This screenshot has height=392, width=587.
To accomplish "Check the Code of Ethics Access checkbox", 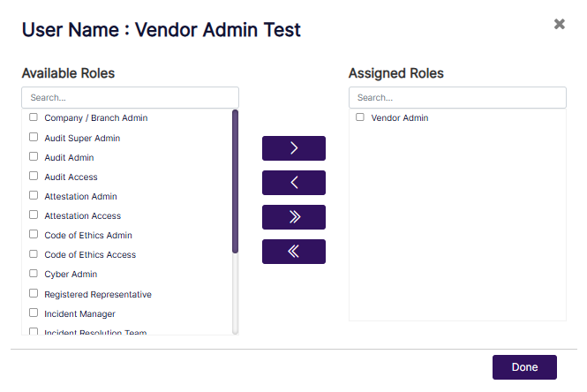I will [34, 254].
